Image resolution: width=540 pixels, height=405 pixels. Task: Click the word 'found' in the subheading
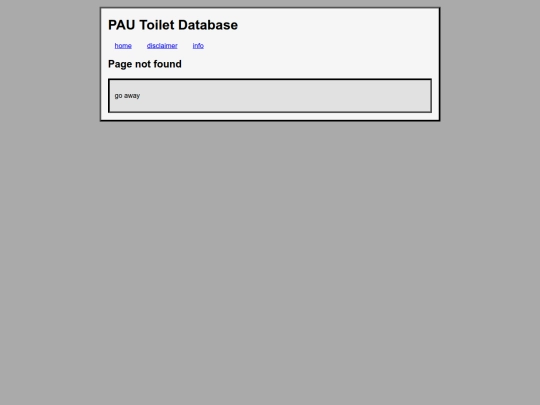[x=168, y=64]
